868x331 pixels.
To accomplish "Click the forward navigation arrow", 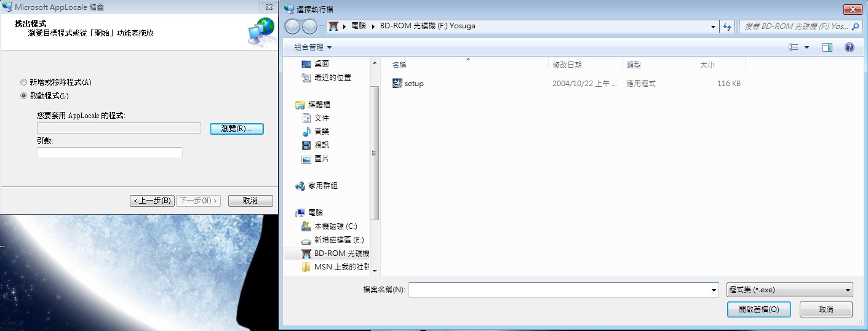I will click(x=309, y=26).
